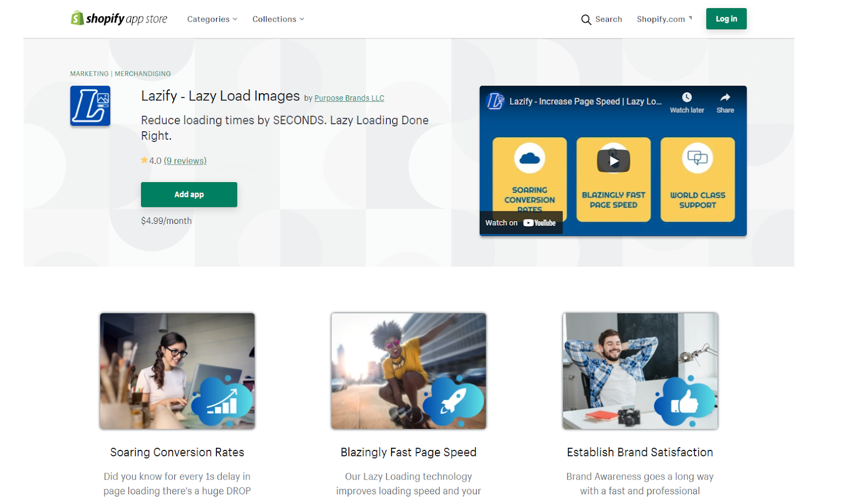The image size is (868, 497).
Task: Click the MARKETING category breadcrumb
Action: point(90,74)
